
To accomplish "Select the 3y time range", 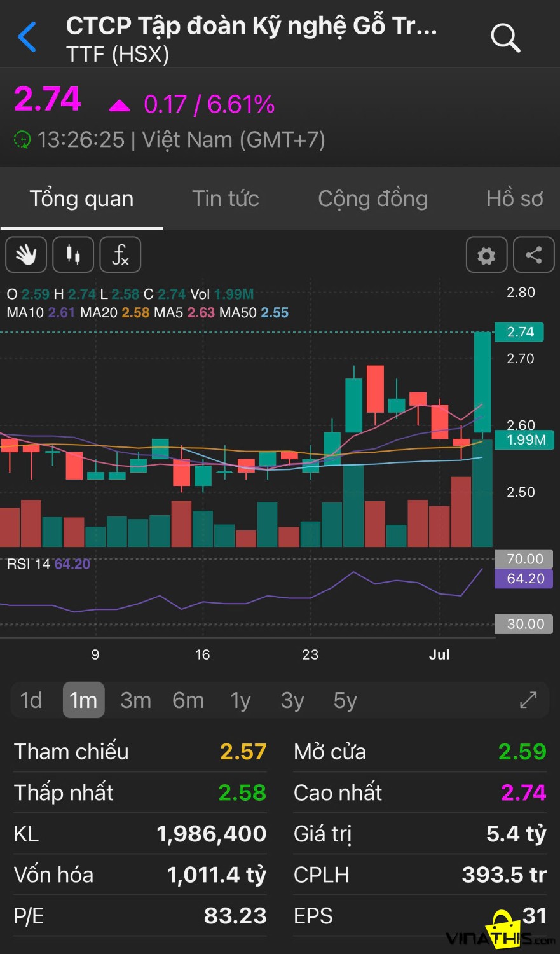I will click(292, 700).
